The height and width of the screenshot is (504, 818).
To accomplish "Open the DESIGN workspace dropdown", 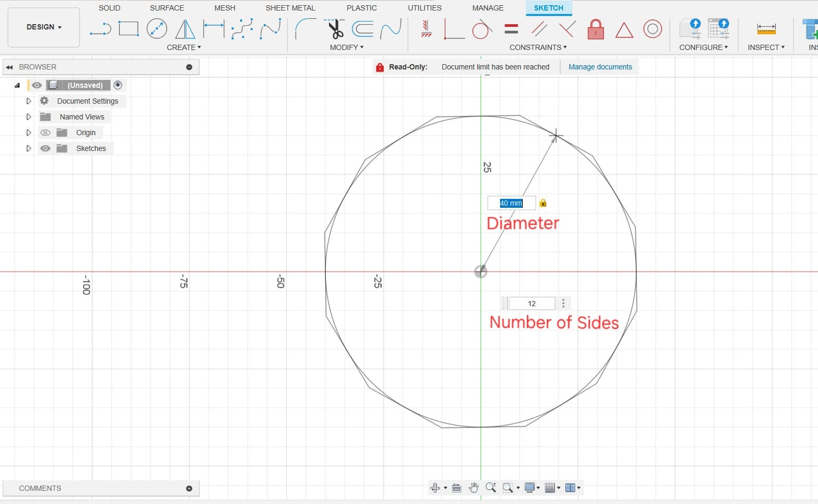I will click(44, 27).
